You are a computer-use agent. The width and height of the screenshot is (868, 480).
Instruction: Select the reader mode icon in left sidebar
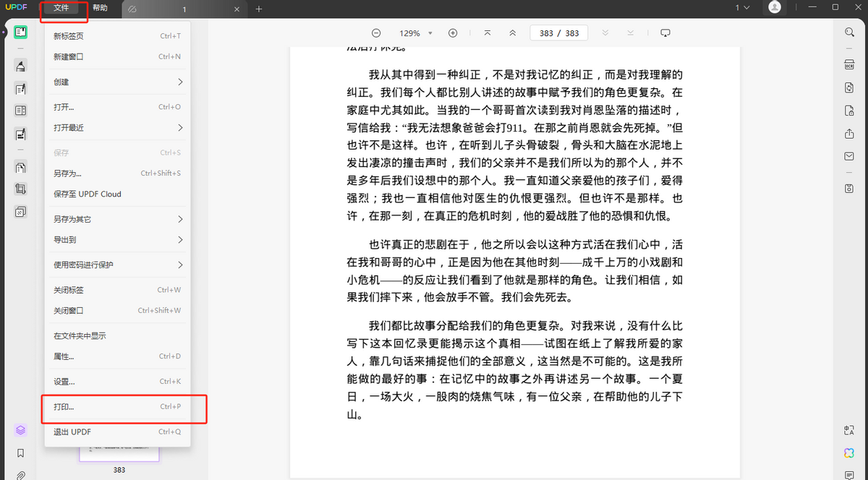point(20,33)
